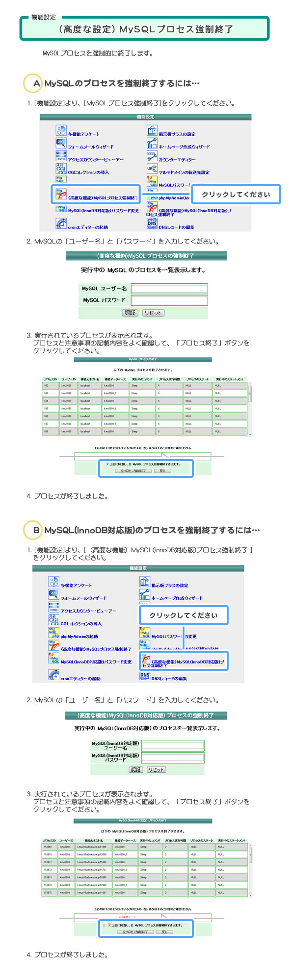
Task: Tick the agreement checkbox in section A's process dialog
Action: 107,464
